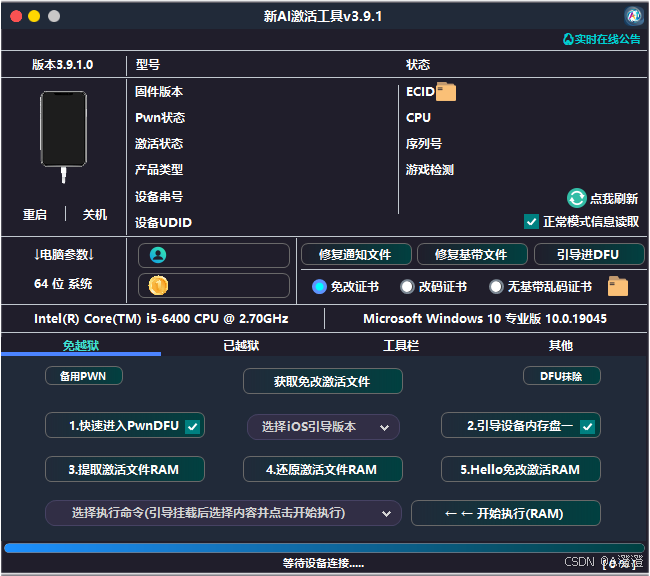
Task: Click the 4.还原激活文件RAM button
Action: coord(323,469)
